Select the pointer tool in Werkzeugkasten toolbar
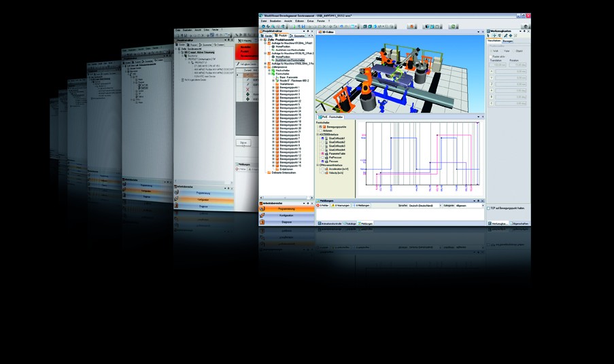614x364 pixels. pyautogui.click(x=488, y=35)
